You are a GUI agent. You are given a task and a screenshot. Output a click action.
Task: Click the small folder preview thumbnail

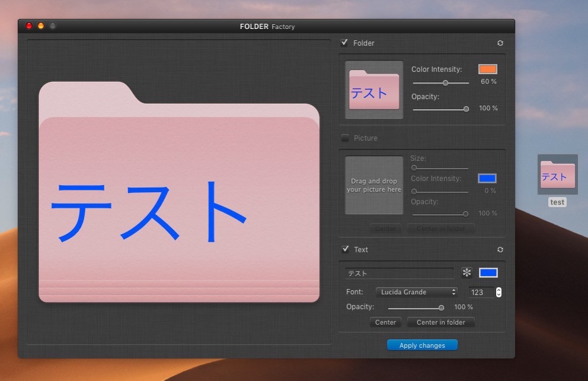pyautogui.click(x=374, y=90)
